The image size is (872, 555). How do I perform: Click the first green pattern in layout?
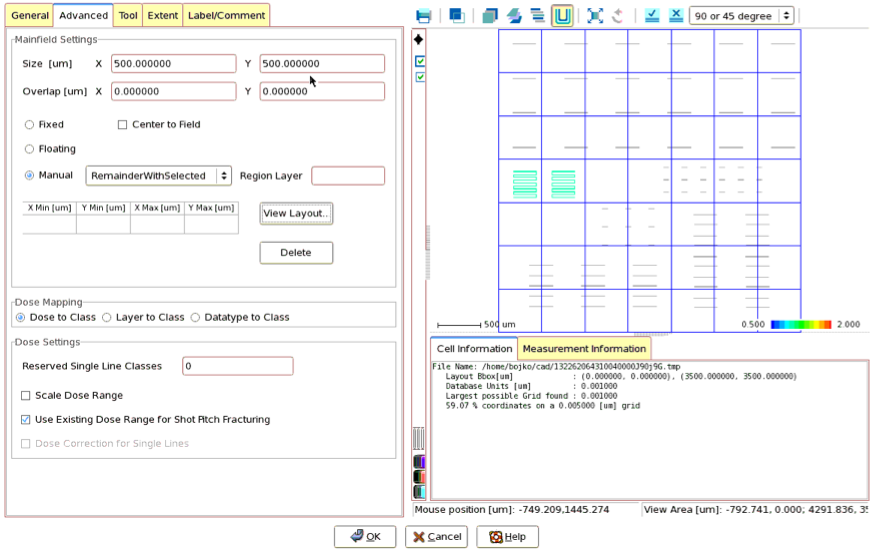pyautogui.click(x=525, y=184)
